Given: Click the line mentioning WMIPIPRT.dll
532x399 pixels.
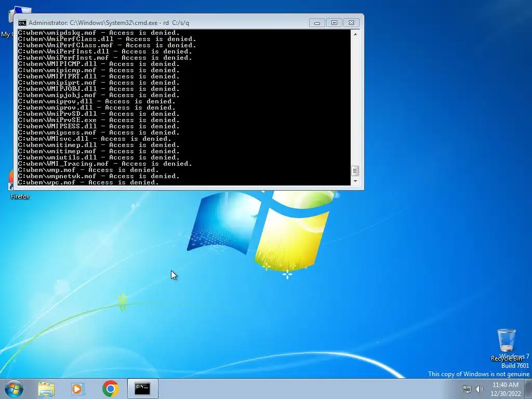Looking at the screenshot, I should pyautogui.click(x=99, y=76).
